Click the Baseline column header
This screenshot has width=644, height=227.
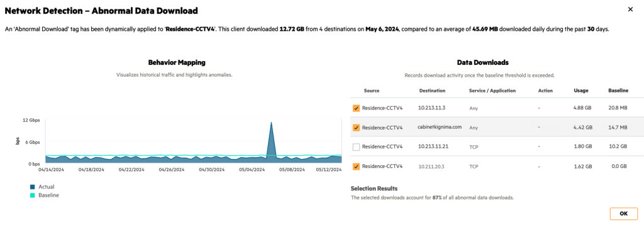tap(618, 91)
